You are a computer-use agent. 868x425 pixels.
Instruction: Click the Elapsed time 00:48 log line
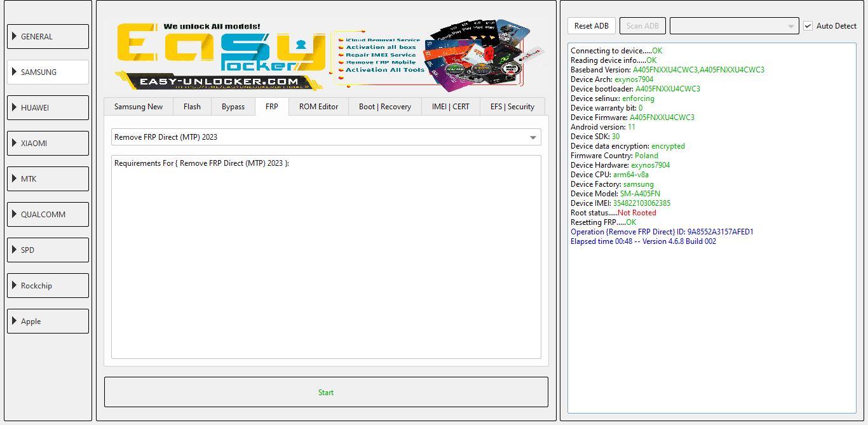[x=643, y=241]
